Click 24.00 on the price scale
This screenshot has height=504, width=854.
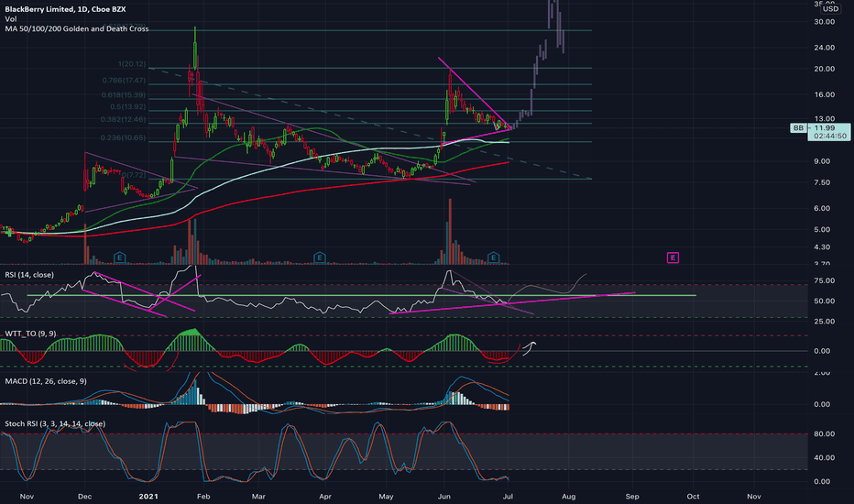click(824, 48)
